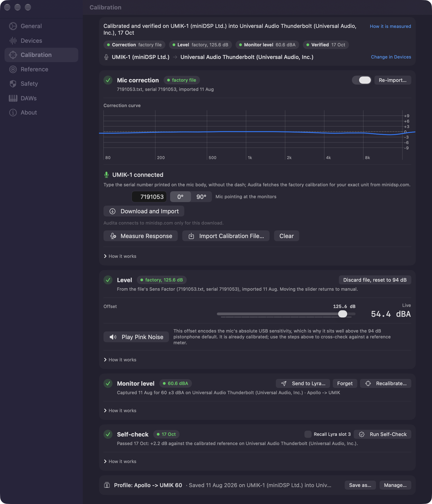This screenshot has width=432, height=504.
Task: Open the About section
Action: pyautogui.click(x=41, y=112)
